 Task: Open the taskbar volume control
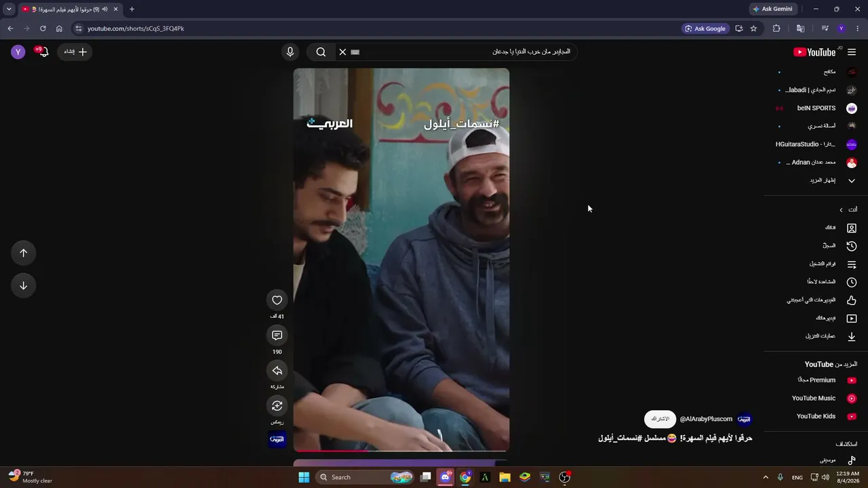825,477
